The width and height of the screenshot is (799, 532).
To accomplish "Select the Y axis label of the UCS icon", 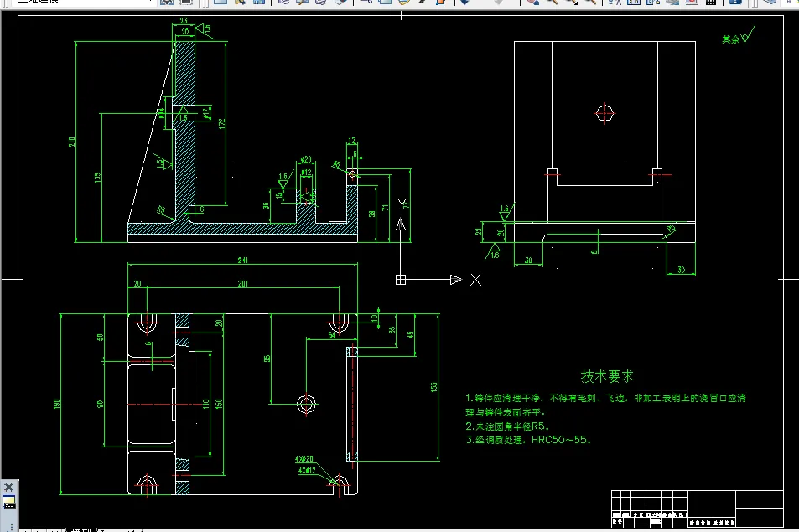I will pos(402,203).
